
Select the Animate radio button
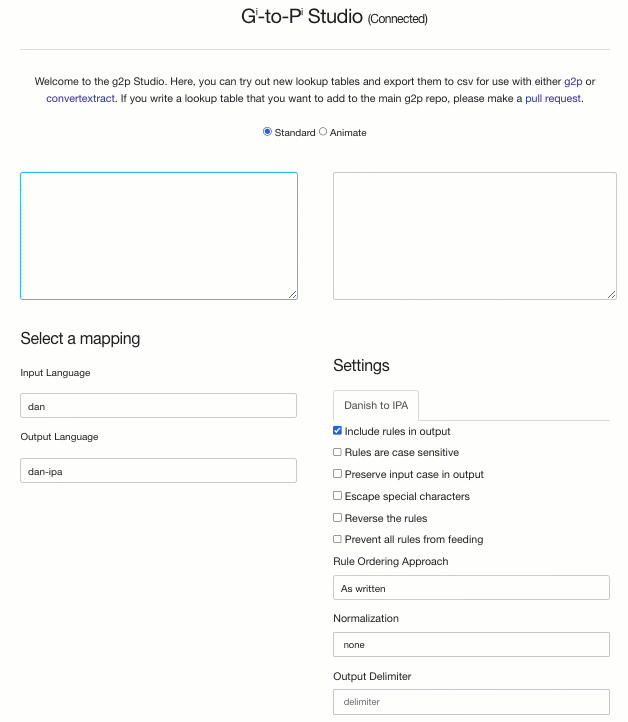[x=323, y=132]
